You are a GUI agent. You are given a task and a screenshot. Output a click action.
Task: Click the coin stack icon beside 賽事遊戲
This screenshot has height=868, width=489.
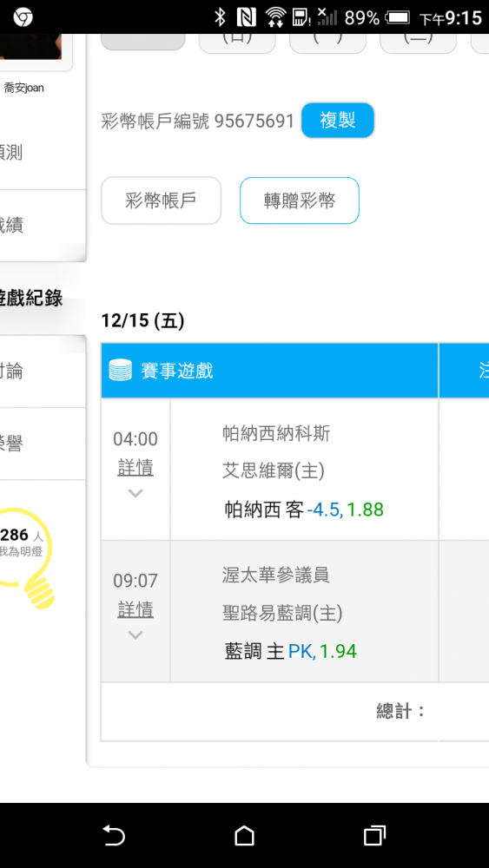[x=120, y=371]
